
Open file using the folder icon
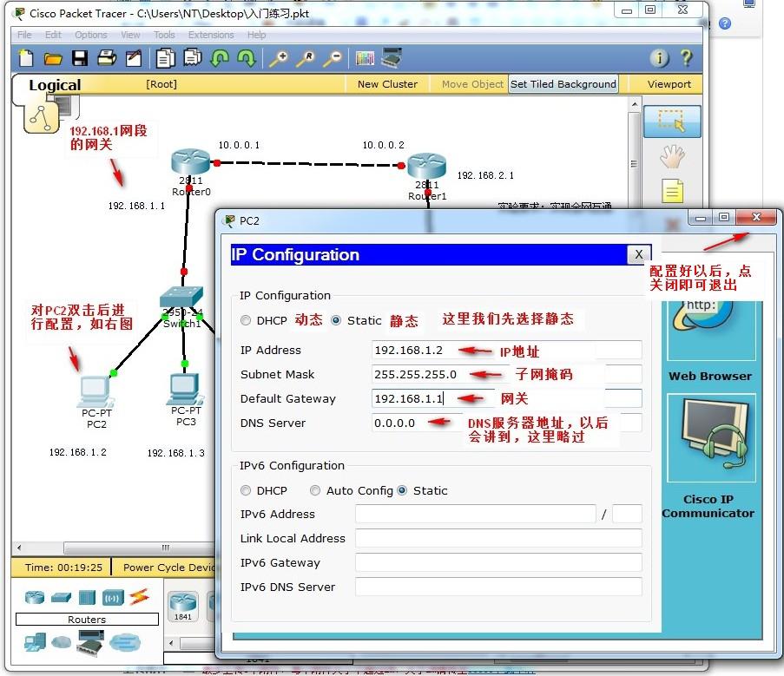pyautogui.click(x=52, y=59)
